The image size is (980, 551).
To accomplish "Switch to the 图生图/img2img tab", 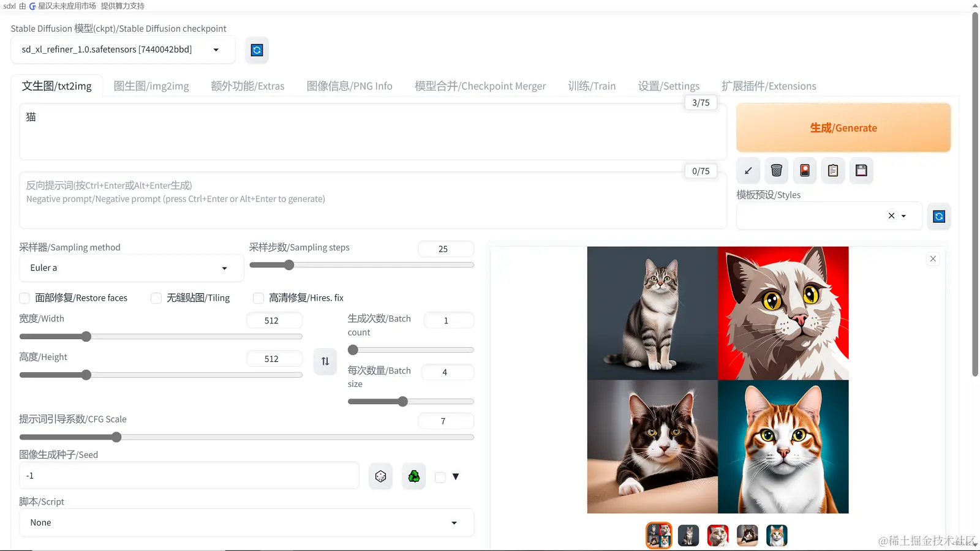I will [x=151, y=86].
